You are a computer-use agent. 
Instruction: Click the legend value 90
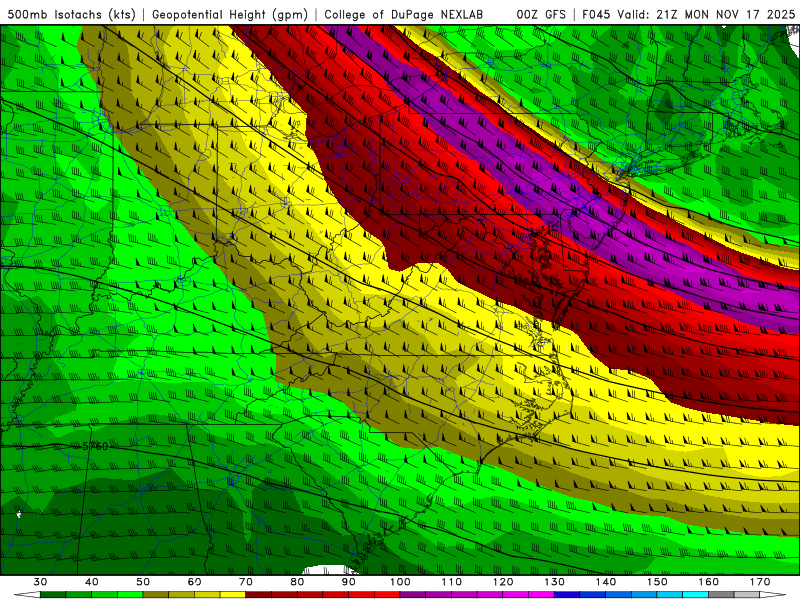tap(349, 582)
